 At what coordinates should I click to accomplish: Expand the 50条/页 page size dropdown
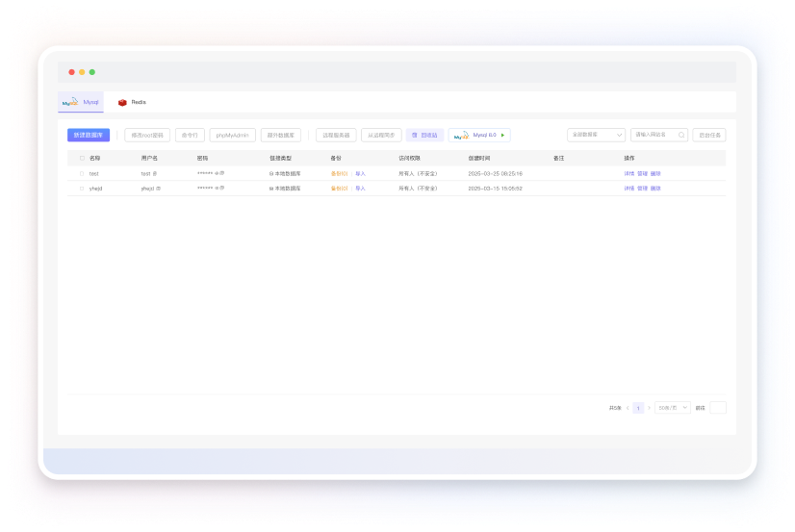click(673, 408)
